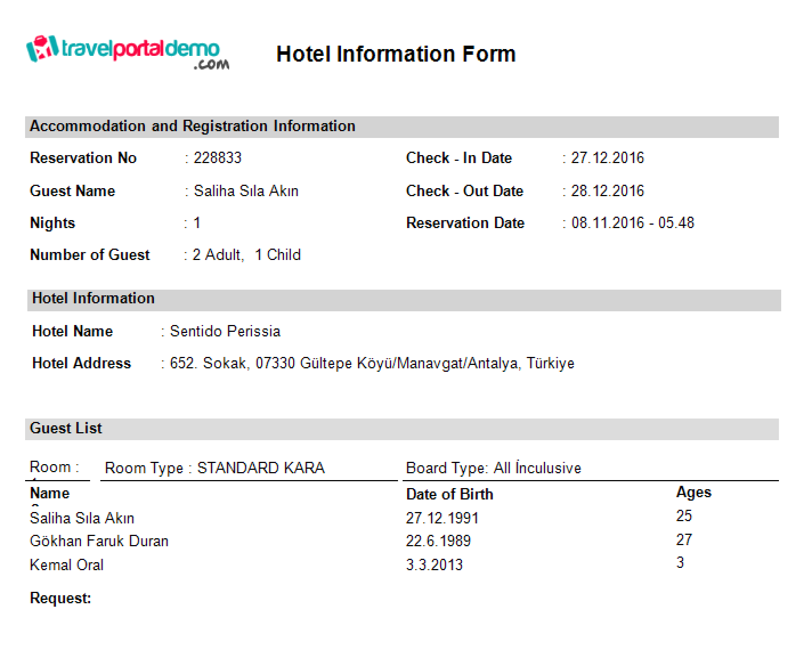The width and height of the screenshot is (812, 650).
Task: Click the Guest List section header
Action: (402, 429)
